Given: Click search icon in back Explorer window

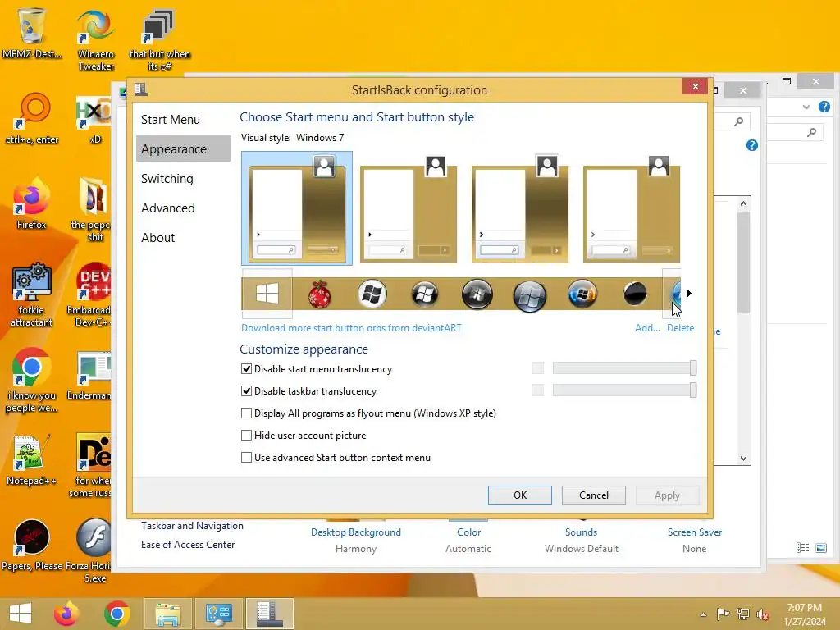Looking at the screenshot, I should click(x=812, y=132).
